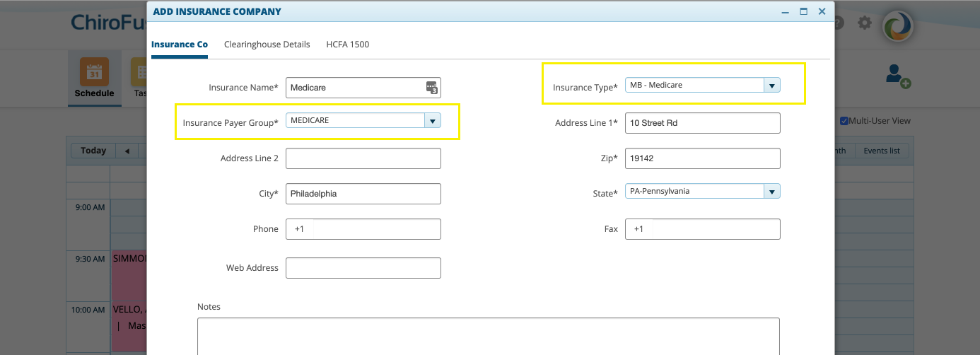Viewport: 980px width, 355px height.
Task: Edit the City field with Philadelphia
Action: (363, 194)
